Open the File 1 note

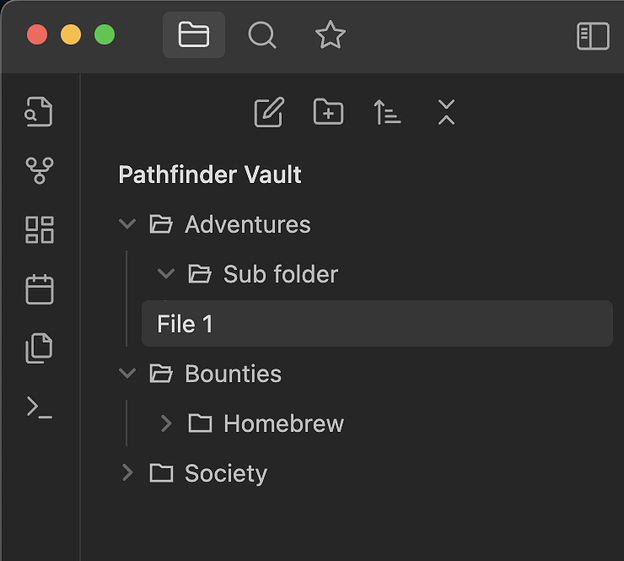point(185,324)
